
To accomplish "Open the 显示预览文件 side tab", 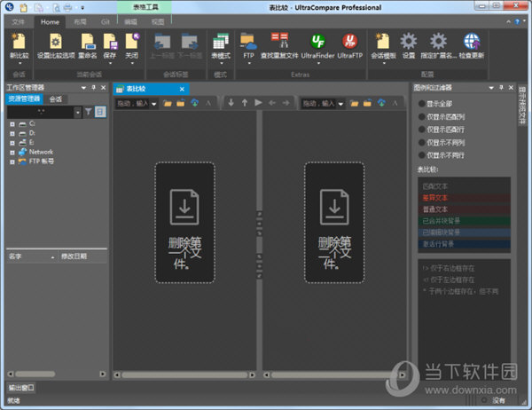I will (522, 106).
